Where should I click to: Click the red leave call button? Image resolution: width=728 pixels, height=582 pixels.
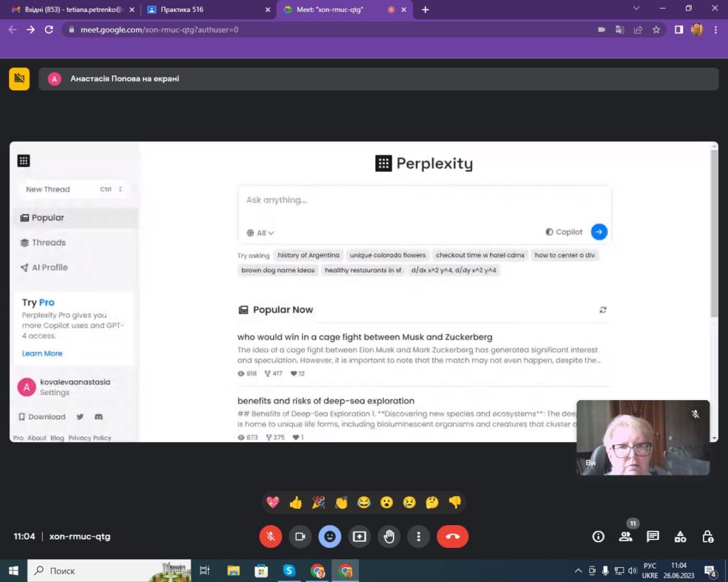tap(452, 537)
